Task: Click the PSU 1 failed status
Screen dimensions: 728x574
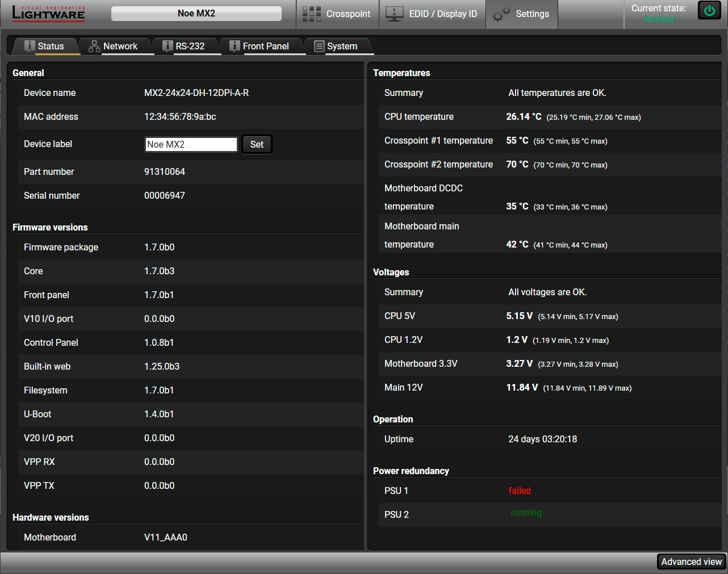Action: (x=520, y=491)
